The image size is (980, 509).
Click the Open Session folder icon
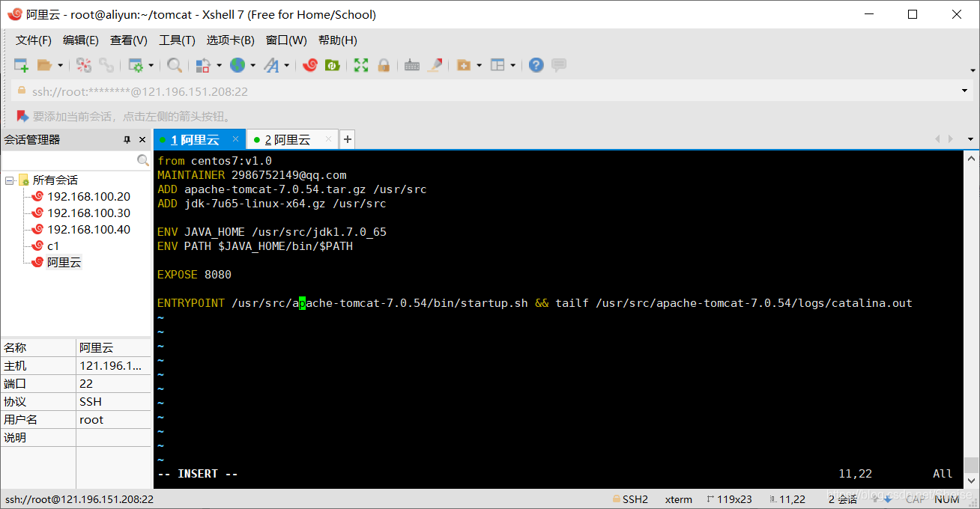45,65
